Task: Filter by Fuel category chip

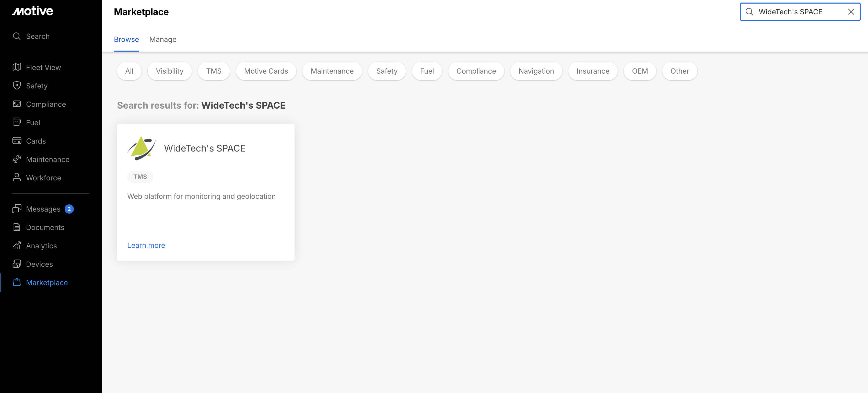Action: [x=427, y=71]
